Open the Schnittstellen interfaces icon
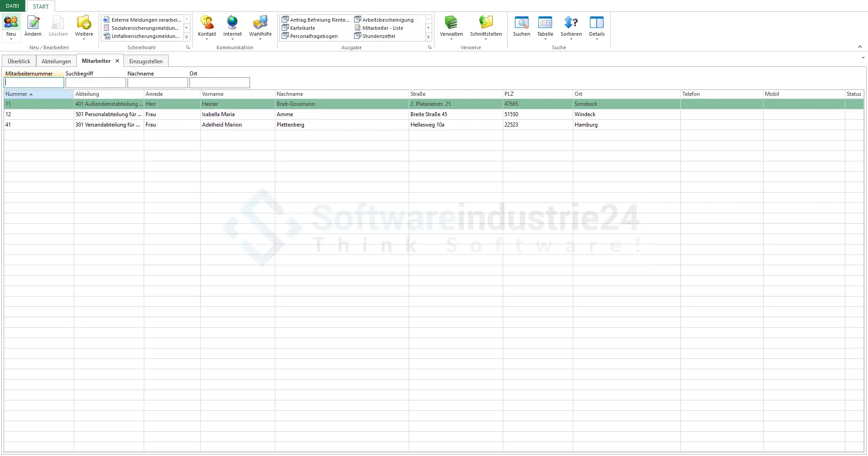This screenshot has width=868, height=456. (486, 22)
